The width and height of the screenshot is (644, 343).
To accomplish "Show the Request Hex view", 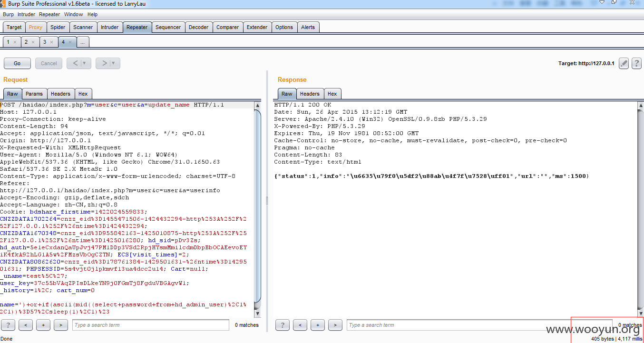I will coord(83,94).
